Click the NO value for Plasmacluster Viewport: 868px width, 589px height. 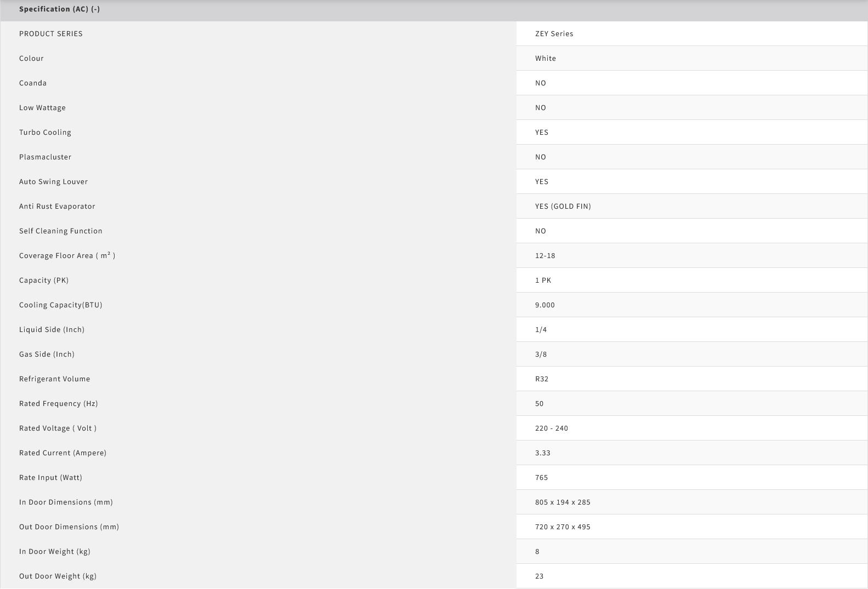coord(541,157)
